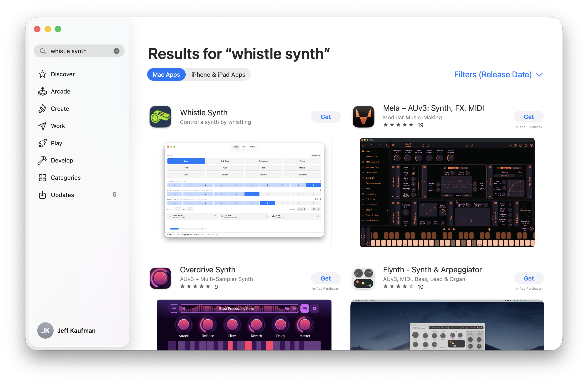This screenshot has width=588, height=384.
Task: Click into the whistle synth search field
Action: tap(79, 51)
